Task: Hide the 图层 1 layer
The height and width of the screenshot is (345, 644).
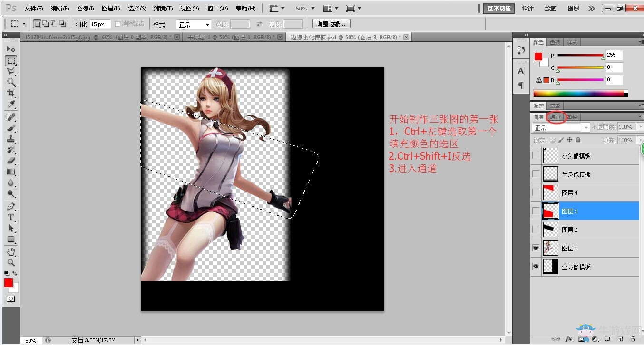Action: [x=536, y=248]
